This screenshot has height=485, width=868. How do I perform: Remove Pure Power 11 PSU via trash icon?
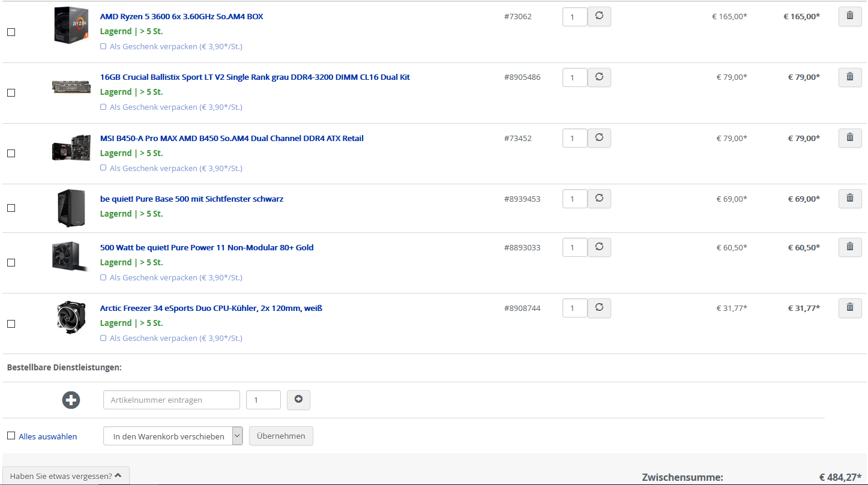849,247
